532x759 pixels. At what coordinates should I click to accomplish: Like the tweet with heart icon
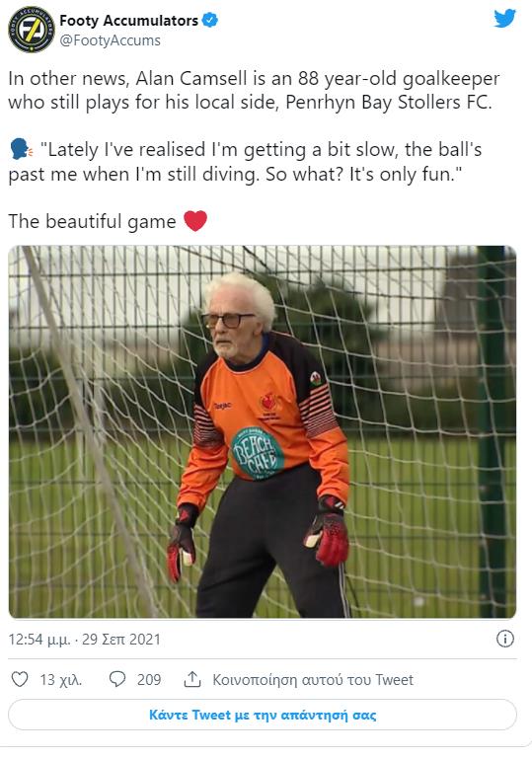pos(20,679)
